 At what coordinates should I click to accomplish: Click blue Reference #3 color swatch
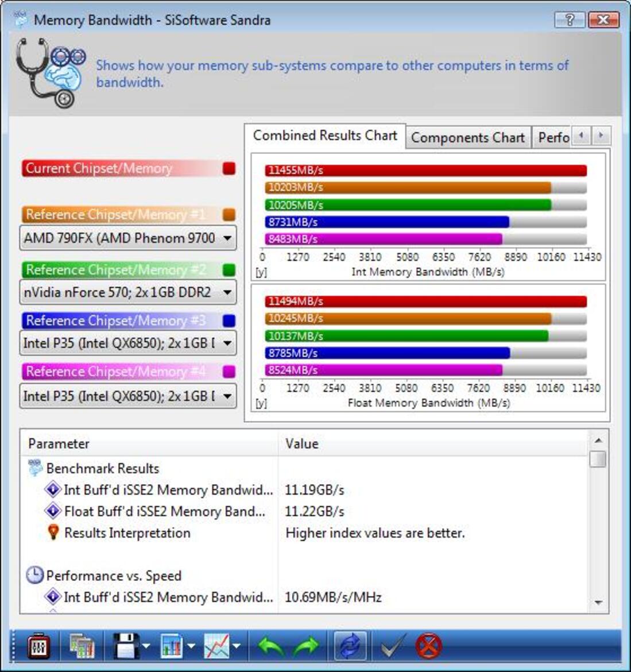point(229,320)
